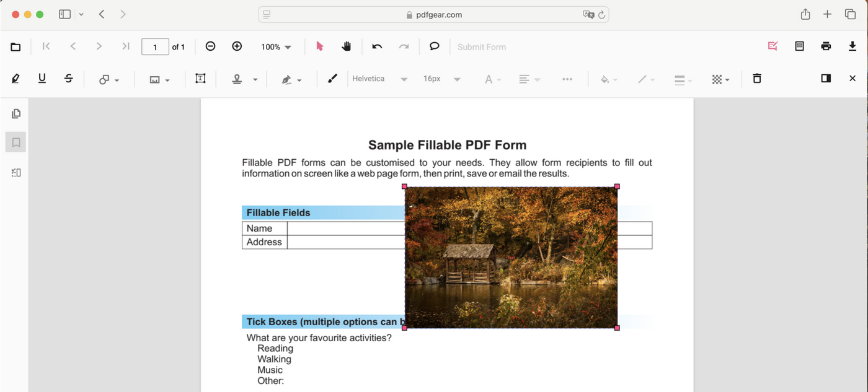Print the document
The height and width of the screenshot is (392, 868).
(826, 46)
